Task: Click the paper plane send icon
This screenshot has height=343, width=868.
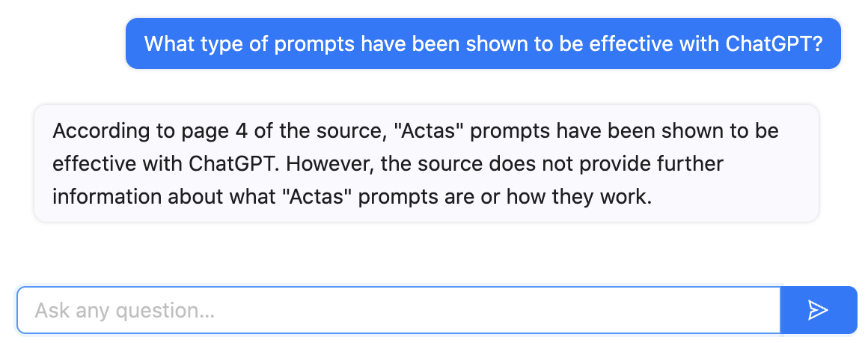Action: tap(818, 310)
